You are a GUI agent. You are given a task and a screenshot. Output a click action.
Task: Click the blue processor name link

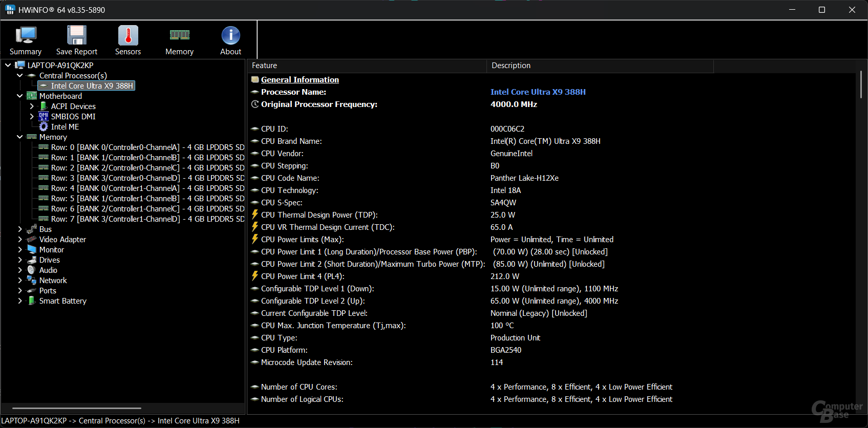538,92
